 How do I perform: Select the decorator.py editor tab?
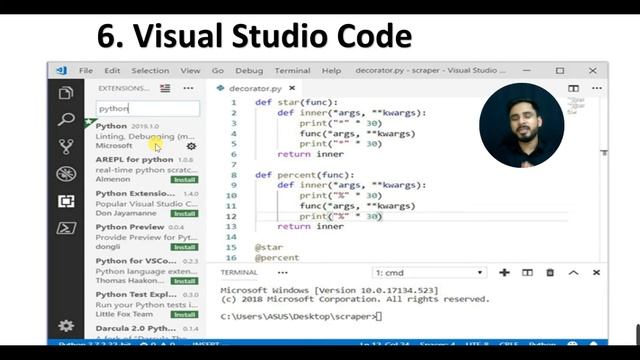click(255, 88)
